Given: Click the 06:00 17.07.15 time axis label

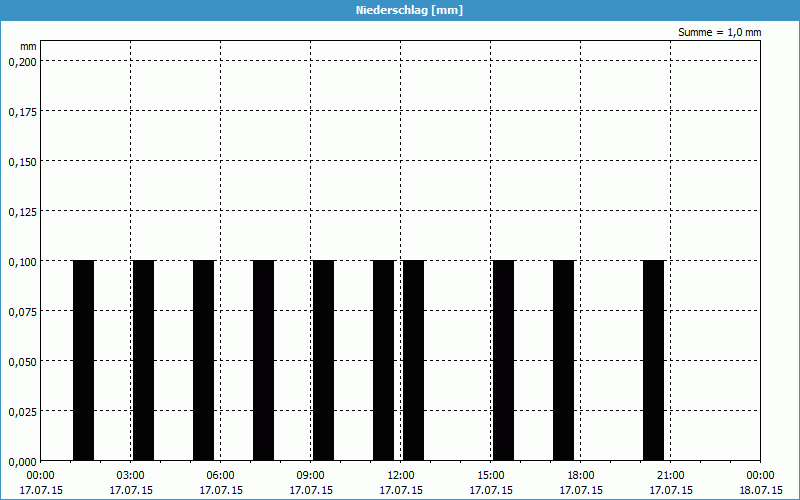Looking at the screenshot, I should point(220,482).
